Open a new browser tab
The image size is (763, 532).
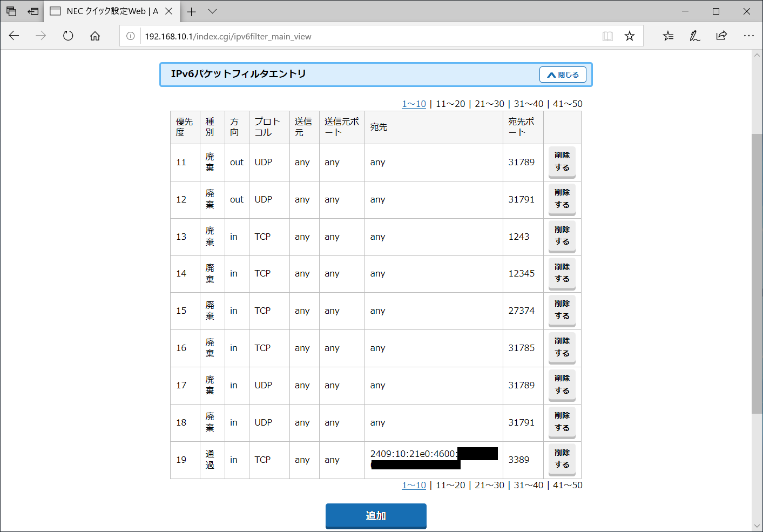[x=192, y=11]
